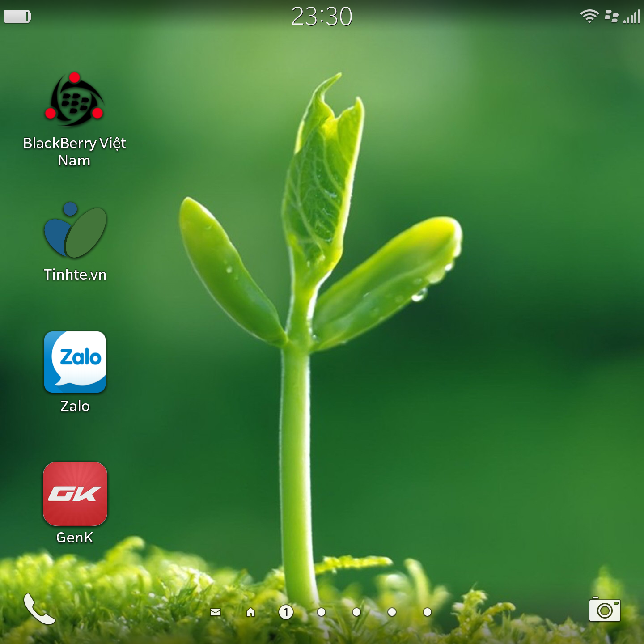Image resolution: width=644 pixels, height=644 pixels.
Task: Tap the 'GenK' app label
Action: 75,537
